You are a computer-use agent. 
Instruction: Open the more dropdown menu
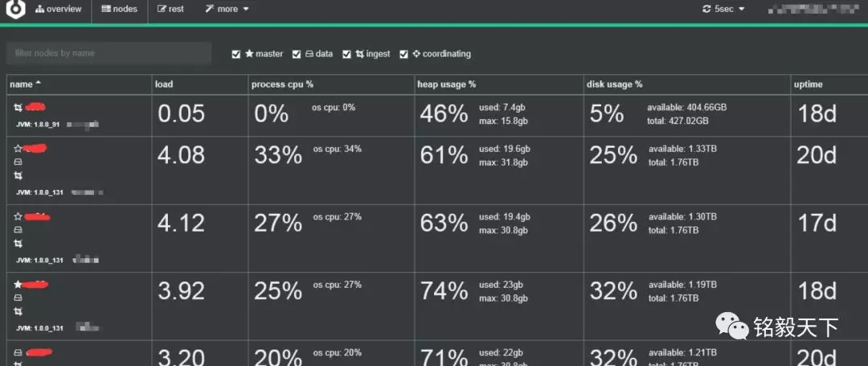coord(227,9)
